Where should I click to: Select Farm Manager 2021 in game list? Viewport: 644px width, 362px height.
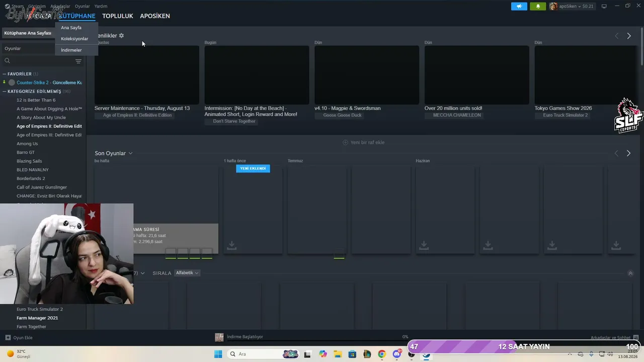click(37, 318)
